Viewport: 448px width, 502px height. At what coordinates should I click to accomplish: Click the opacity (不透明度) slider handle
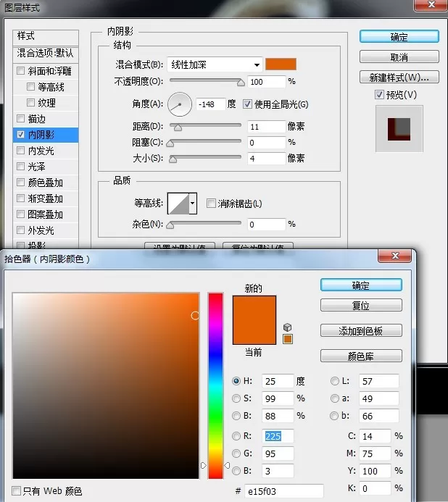(241, 83)
